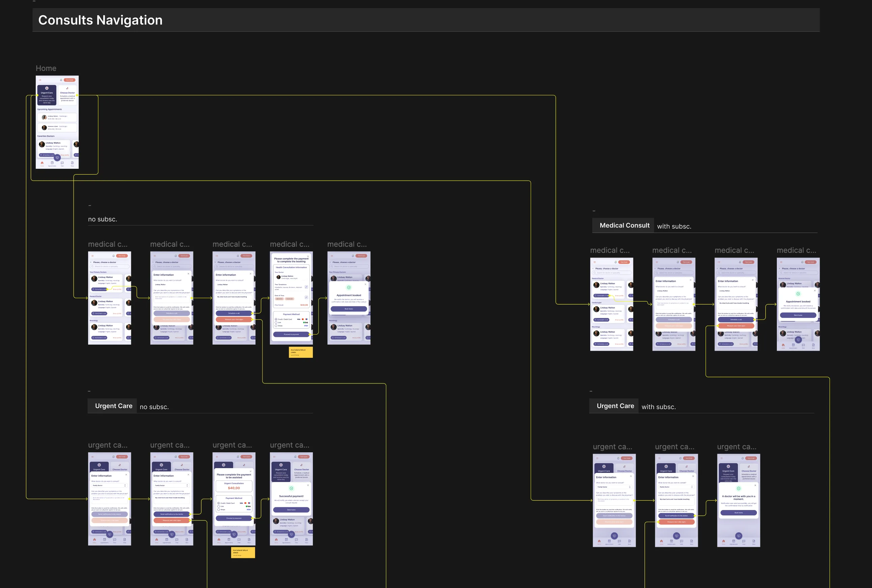Select the Home nav icon in Home frame

[x=42, y=163]
